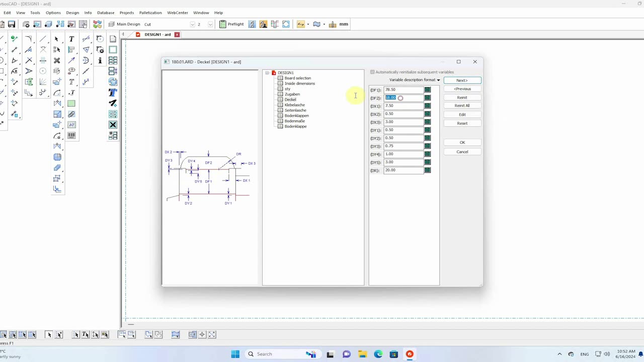Screen dimensions: 644x362
Task: Click the crosshair center icon in the bottom bar
Action: [202, 334]
